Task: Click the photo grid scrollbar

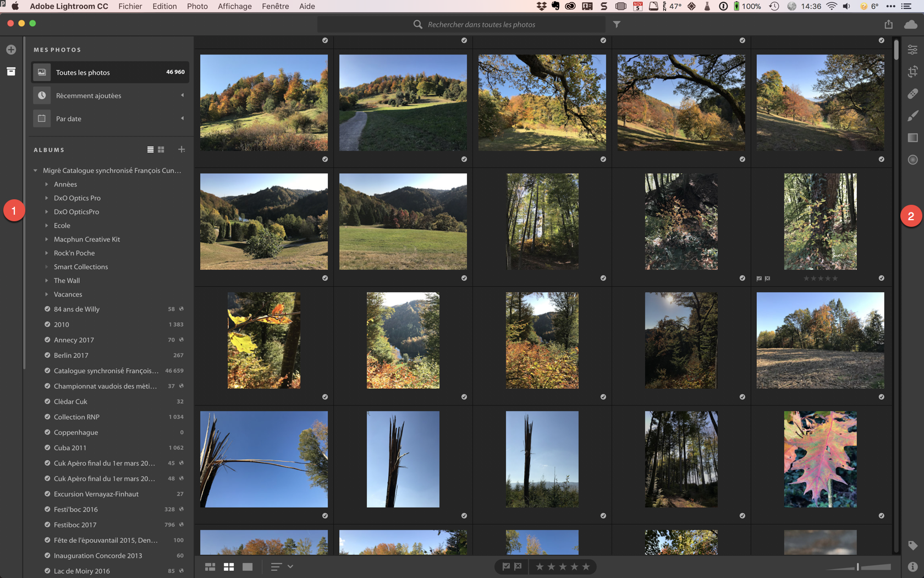Action: 896,50
